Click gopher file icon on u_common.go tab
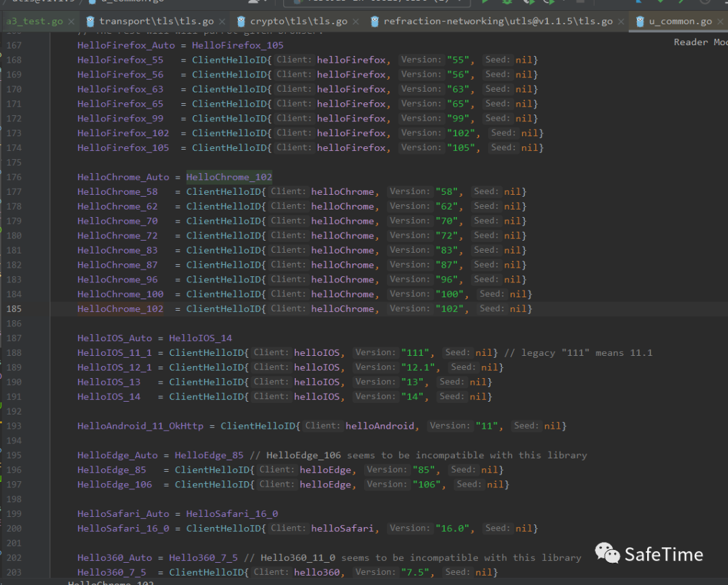 coord(640,21)
